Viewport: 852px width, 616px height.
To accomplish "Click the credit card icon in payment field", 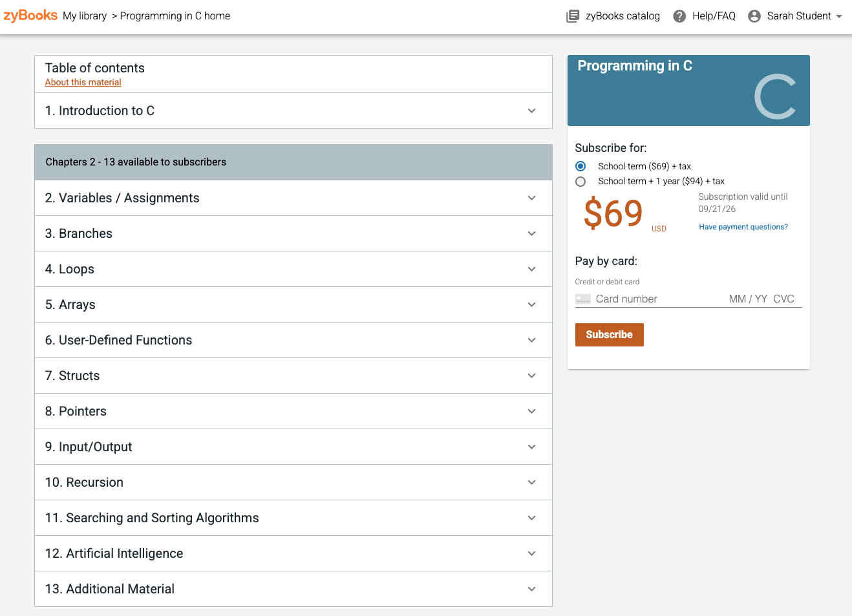I will click(x=583, y=299).
